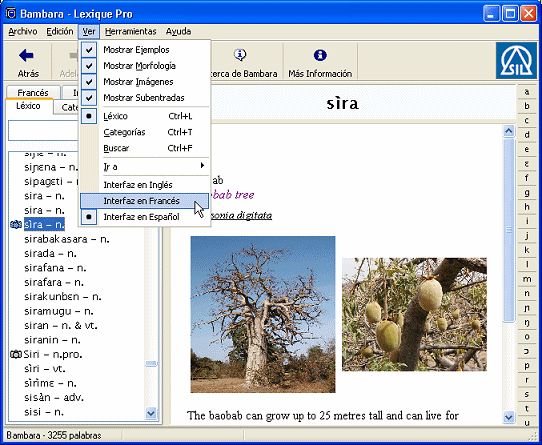
Task: Click the word list scrollbar thumb
Action: click(151, 363)
